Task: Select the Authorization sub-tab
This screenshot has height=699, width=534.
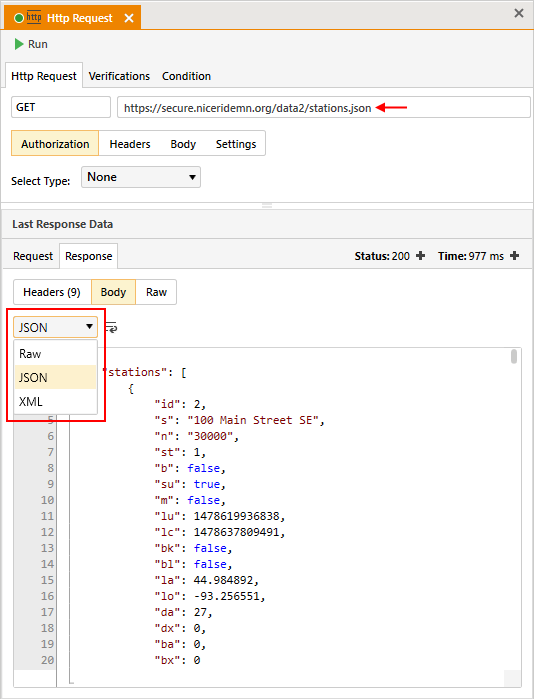Action: [x=55, y=144]
